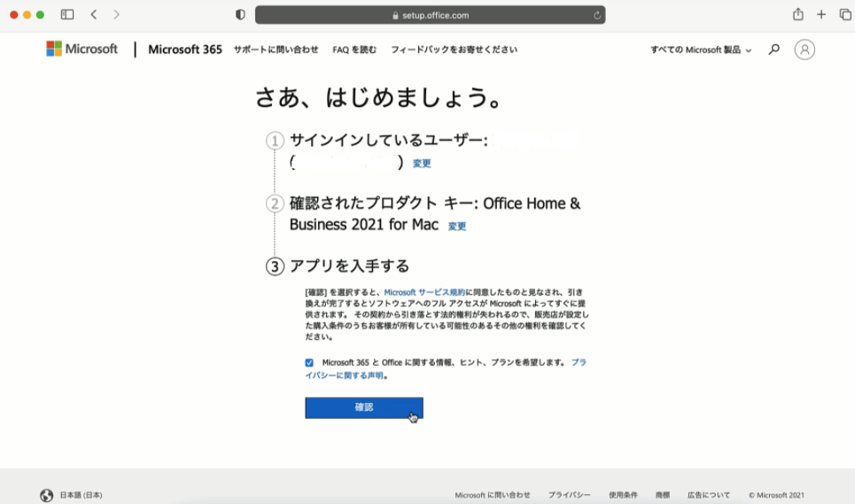This screenshot has height=504, width=855.
Task: Click the step 3 heading アプリを入手する
Action: 349,266
